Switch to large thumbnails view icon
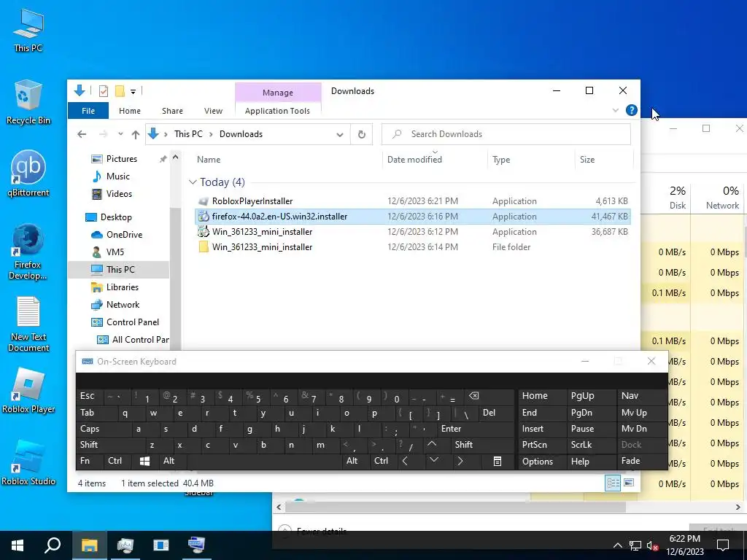 click(x=629, y=483)
